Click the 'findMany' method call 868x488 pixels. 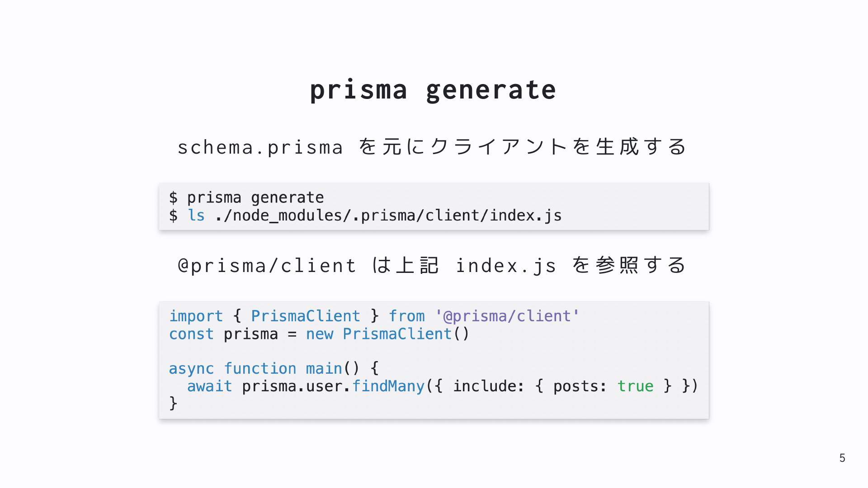click(x=388, y=386)
